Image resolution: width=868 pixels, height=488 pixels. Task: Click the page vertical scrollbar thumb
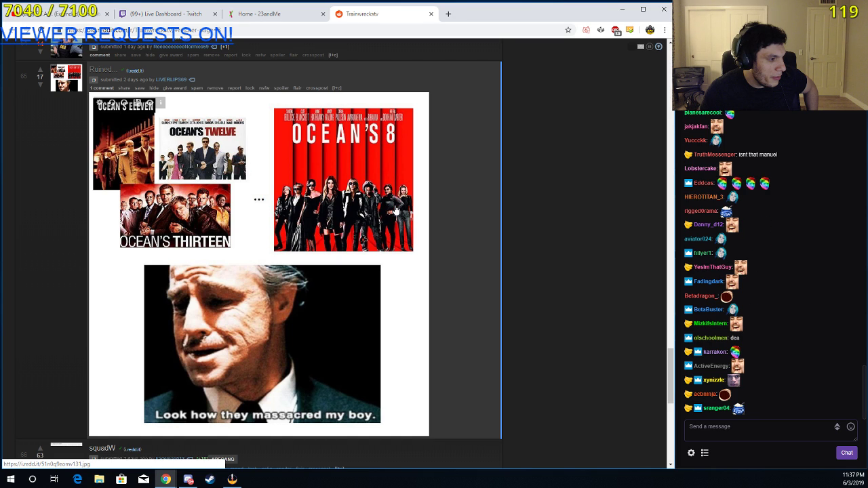(671, 375)
